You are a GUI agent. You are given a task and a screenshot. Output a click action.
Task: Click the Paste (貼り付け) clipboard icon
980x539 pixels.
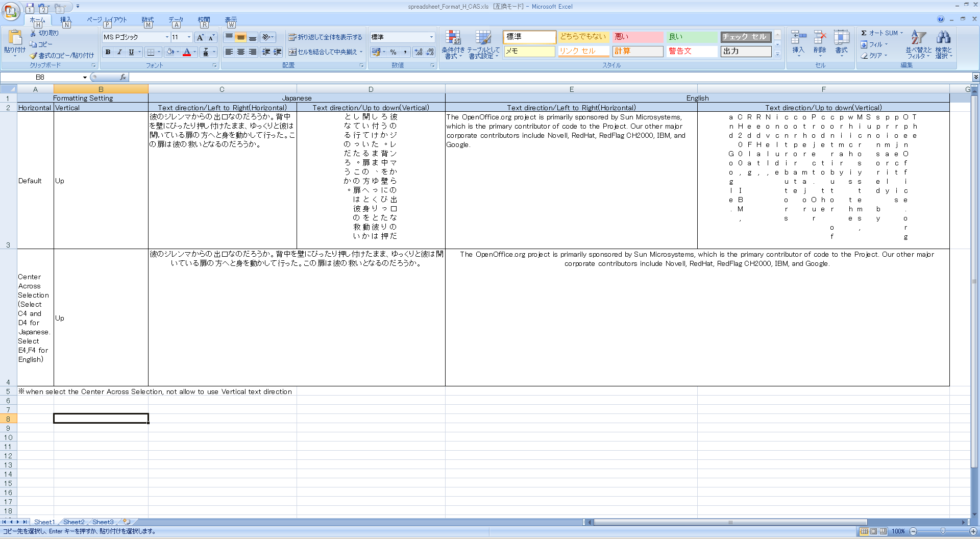[15, 38]
